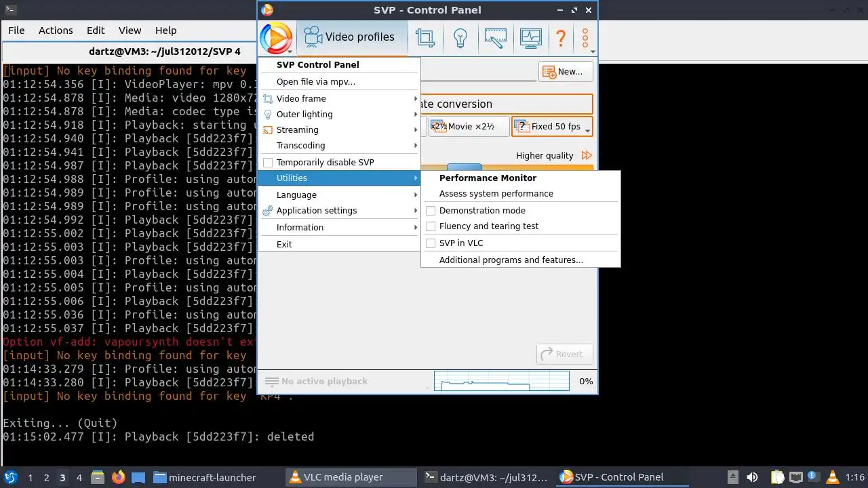
Task: Open the taskbar start menu icon
Action: [11, 477]
